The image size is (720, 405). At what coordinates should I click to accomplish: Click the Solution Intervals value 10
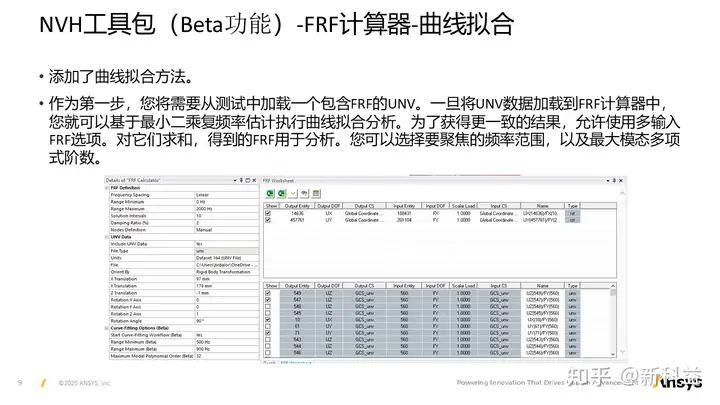click(227, 216)
